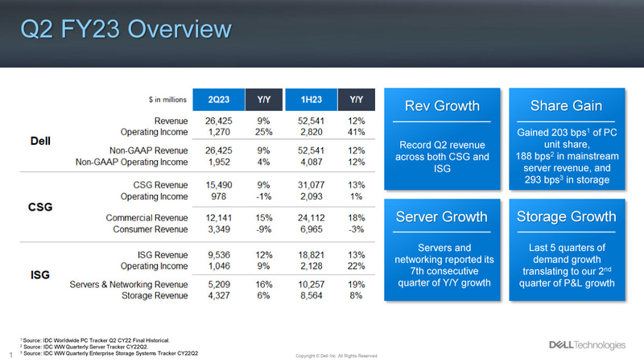The width and height of the screenshot is (644, 362).
Task: Click the 2,820 first-half operating income value
Action: 312,132
